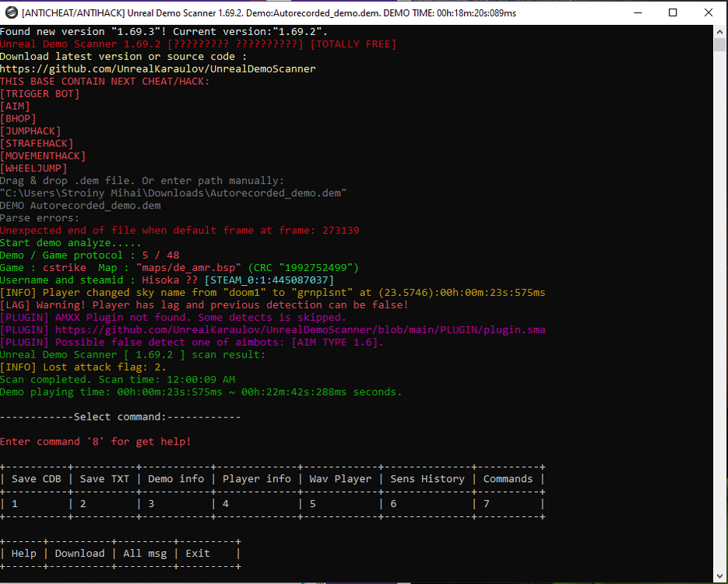Image resolution: width=728 pixels, height=584 pixels.
Task: Click the Exit cell in bottom table
Action: pyautogui.click(x=198, y=554)
